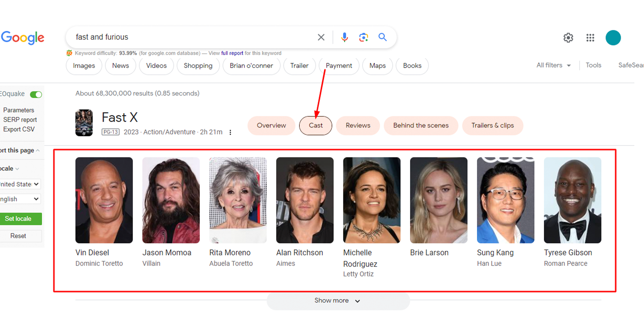644x322 pixels.
Task: Click the Settings gear icon
Action: click(568, 37)
